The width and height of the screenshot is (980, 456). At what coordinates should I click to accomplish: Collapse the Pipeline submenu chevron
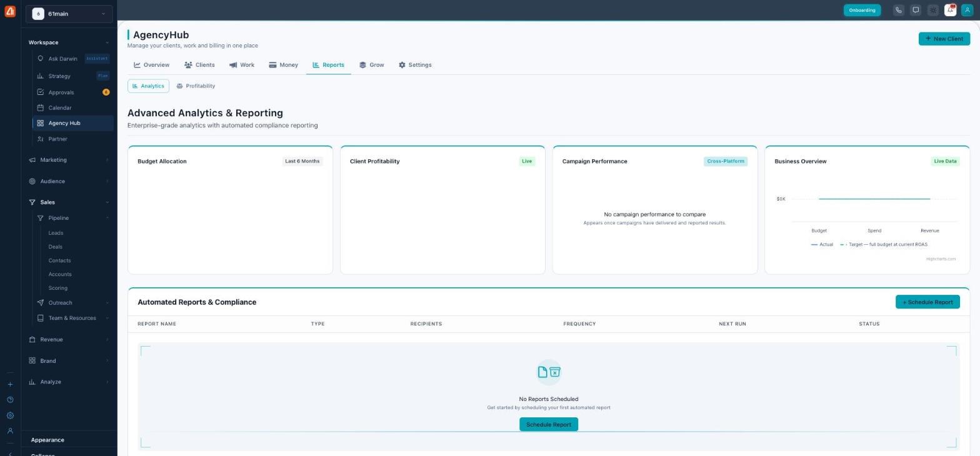(x=107, y=218)
